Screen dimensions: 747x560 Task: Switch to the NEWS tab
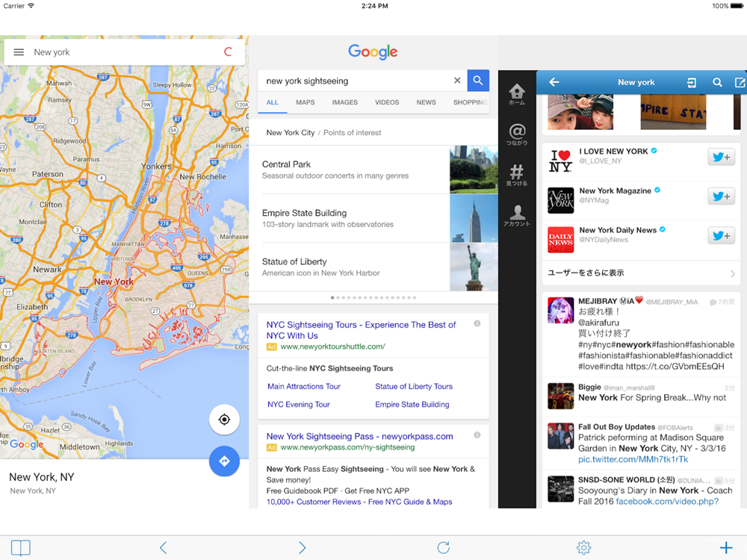click(426, 102)
